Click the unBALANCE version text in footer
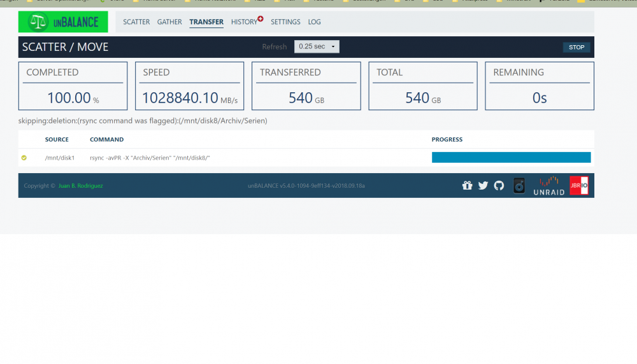The width and height of the screenshot is (637, 364). pos(306,185)
